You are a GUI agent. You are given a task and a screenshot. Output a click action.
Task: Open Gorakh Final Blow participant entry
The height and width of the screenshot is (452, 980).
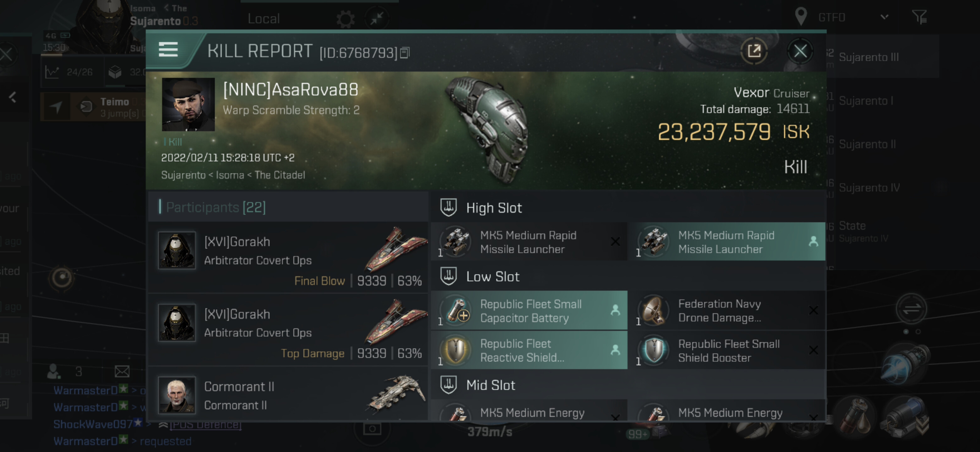click(x=289, y=257)
